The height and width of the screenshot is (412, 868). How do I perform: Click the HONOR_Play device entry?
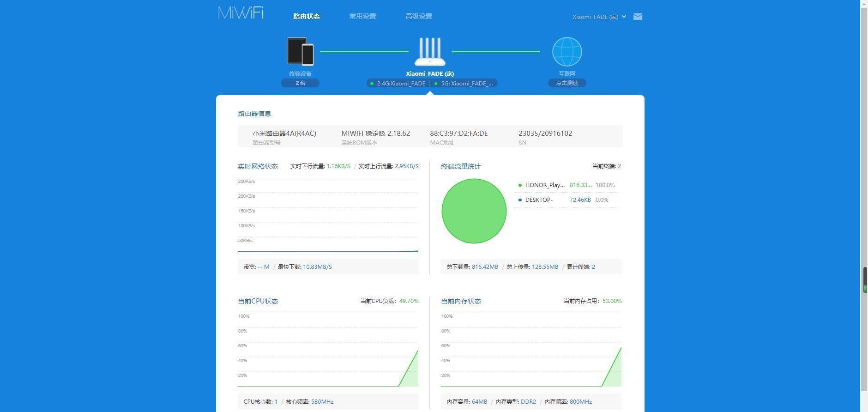pyautogui.click(x=545, y=185)
